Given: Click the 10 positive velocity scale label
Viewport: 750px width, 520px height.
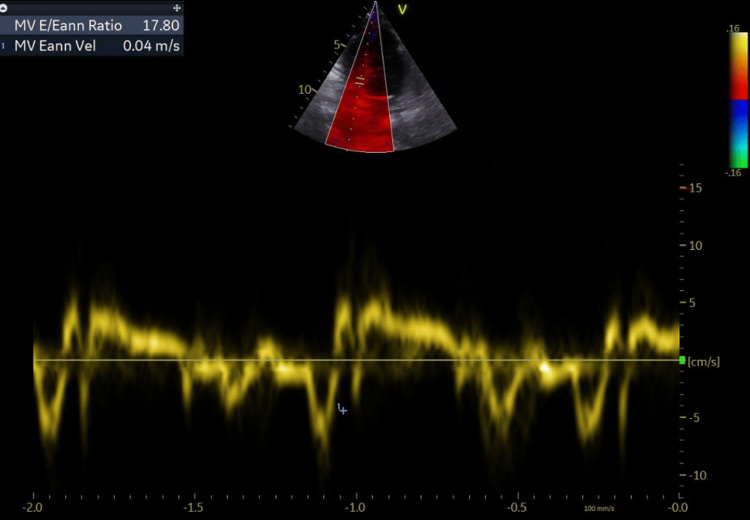Looking at the screenshot, I should 696,245.
